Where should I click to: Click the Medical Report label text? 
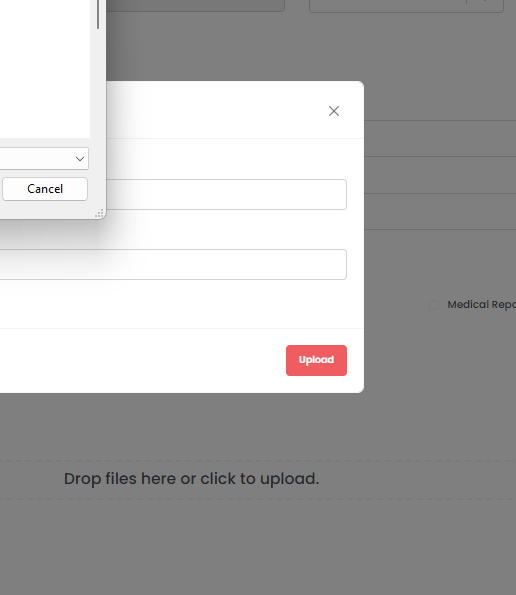pos(481,305)
